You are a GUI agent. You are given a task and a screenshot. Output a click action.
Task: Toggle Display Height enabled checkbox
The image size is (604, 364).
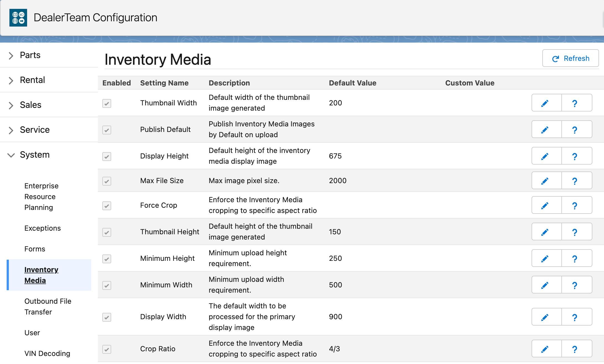coord(107,157)
